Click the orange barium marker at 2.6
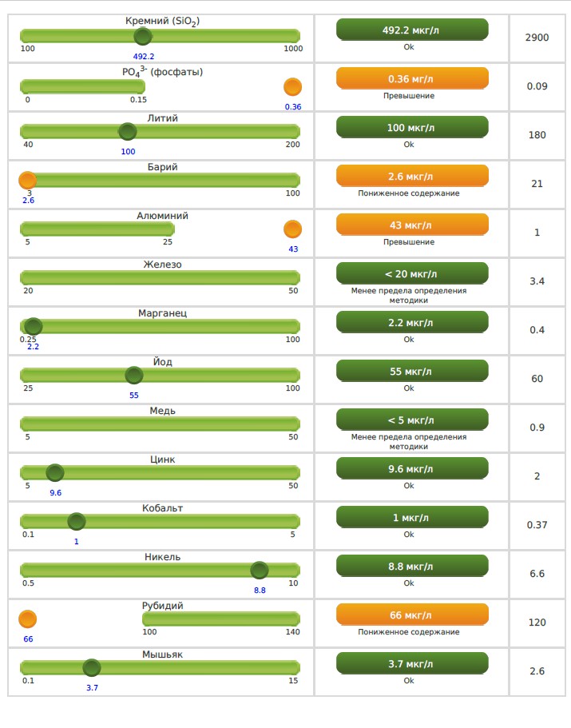The width and height of the screenshot is (571, 728). point(28,181)
